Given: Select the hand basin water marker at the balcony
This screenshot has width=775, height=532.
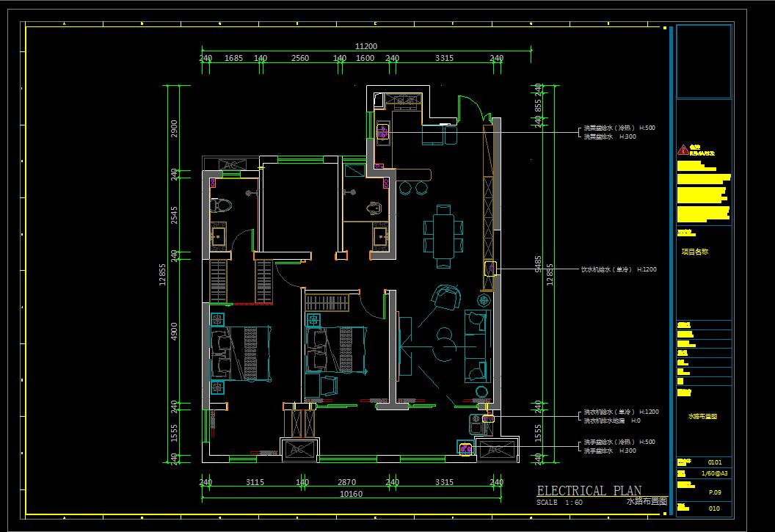Looking at the screenshot, I should click(x=465, y=449).
